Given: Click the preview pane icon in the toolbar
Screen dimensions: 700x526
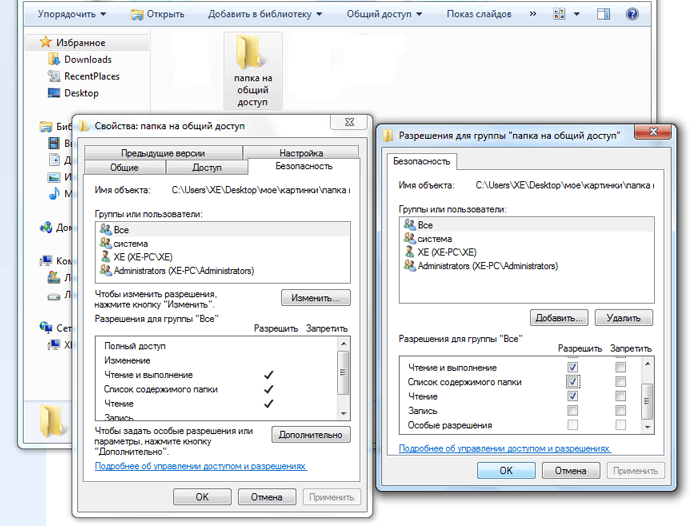Looking at the screenshot, I should (606, 15).
